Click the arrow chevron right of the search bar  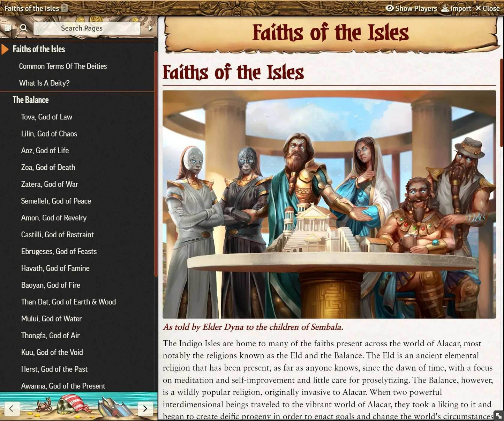[x=150, y=28]
